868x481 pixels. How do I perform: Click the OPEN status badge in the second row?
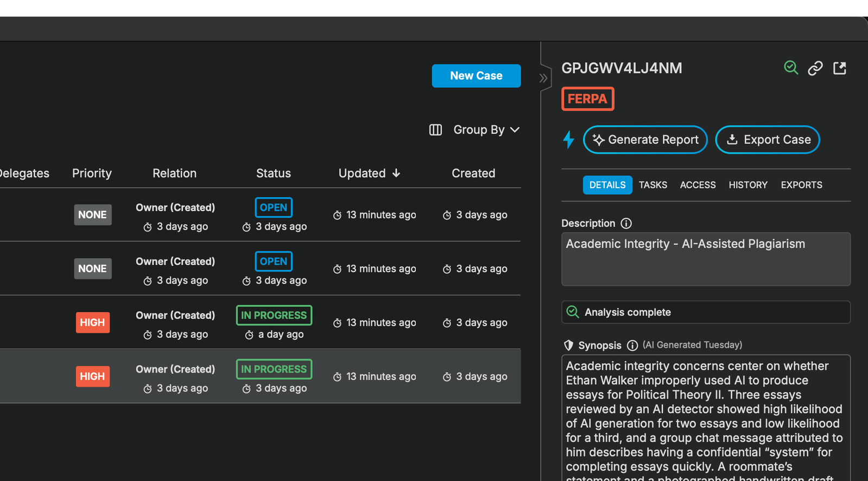point(274,261)
